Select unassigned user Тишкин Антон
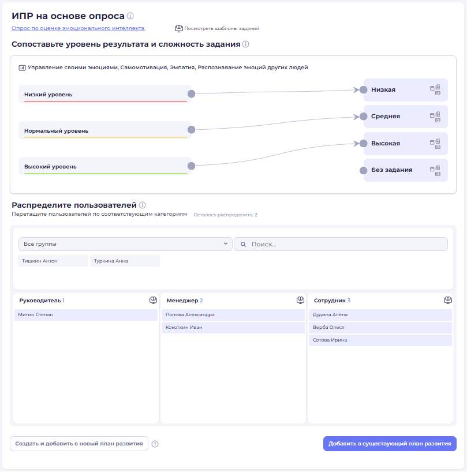Viewport: 467px width, 476px height. [52, 261]
